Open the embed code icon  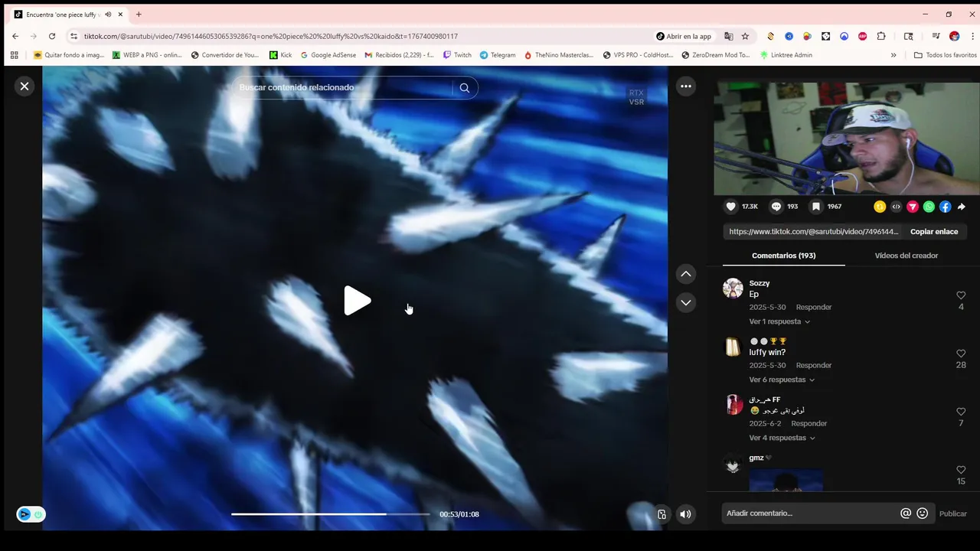tap(896, 207)
